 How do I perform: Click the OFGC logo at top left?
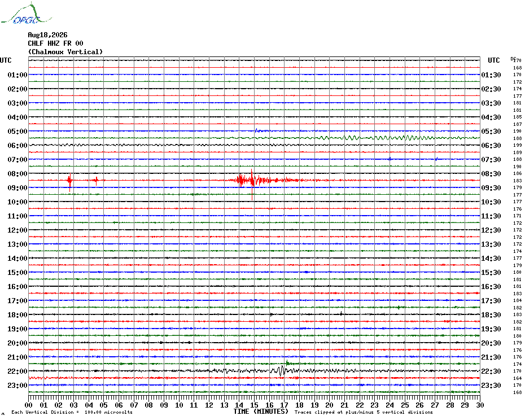[26, 14]
